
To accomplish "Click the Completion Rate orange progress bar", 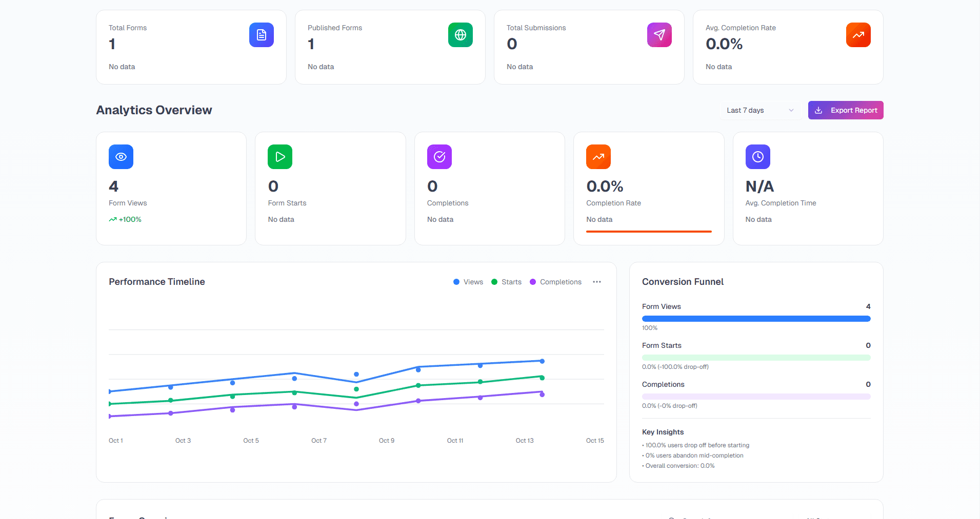I will click(649, 232).
